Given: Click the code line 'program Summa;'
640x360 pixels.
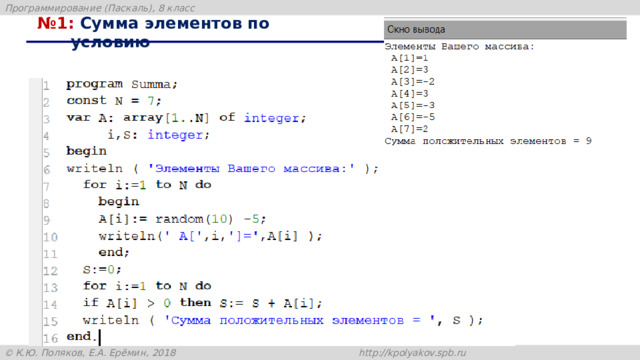Looking at the screenshot, I should tap(122, 84).
